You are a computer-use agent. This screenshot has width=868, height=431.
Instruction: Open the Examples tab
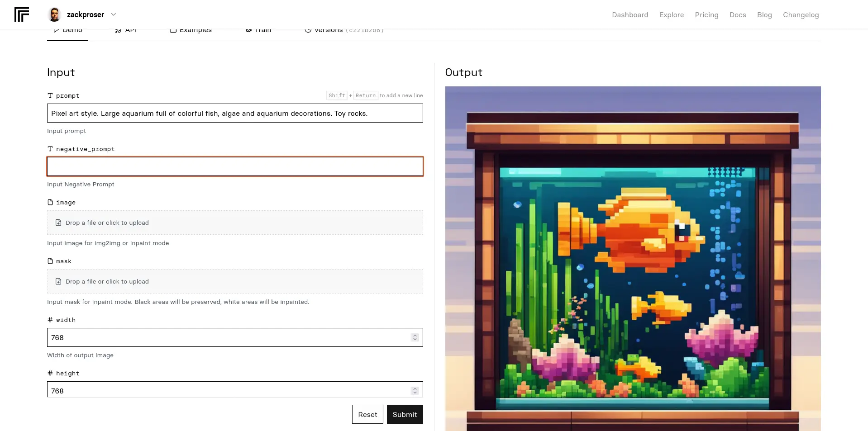tap(191, 31)
